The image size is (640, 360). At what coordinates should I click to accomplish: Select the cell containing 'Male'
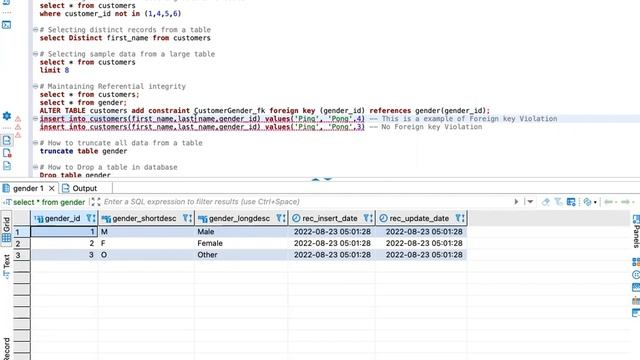click(x=241, y=231)
